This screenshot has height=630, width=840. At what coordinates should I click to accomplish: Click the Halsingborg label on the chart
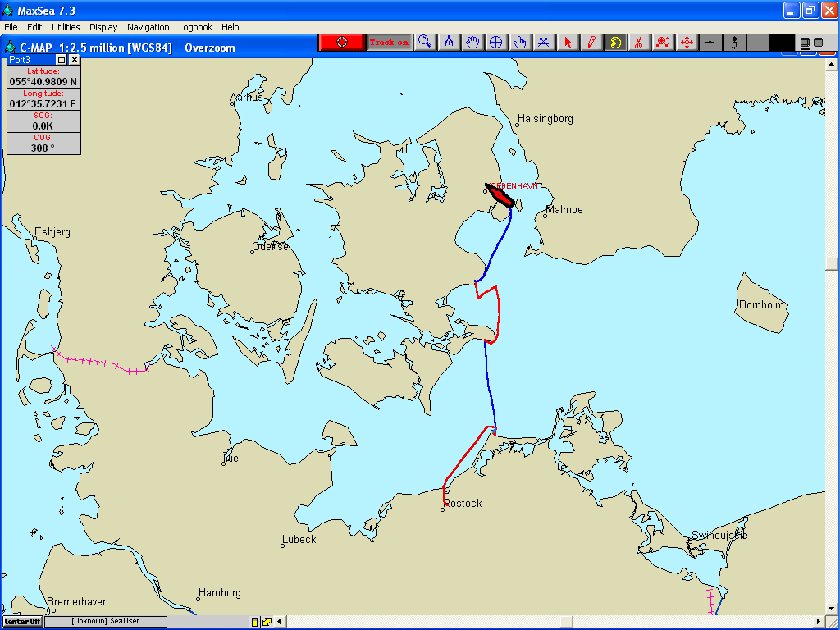pyautogui.click(x=546, y=119)
